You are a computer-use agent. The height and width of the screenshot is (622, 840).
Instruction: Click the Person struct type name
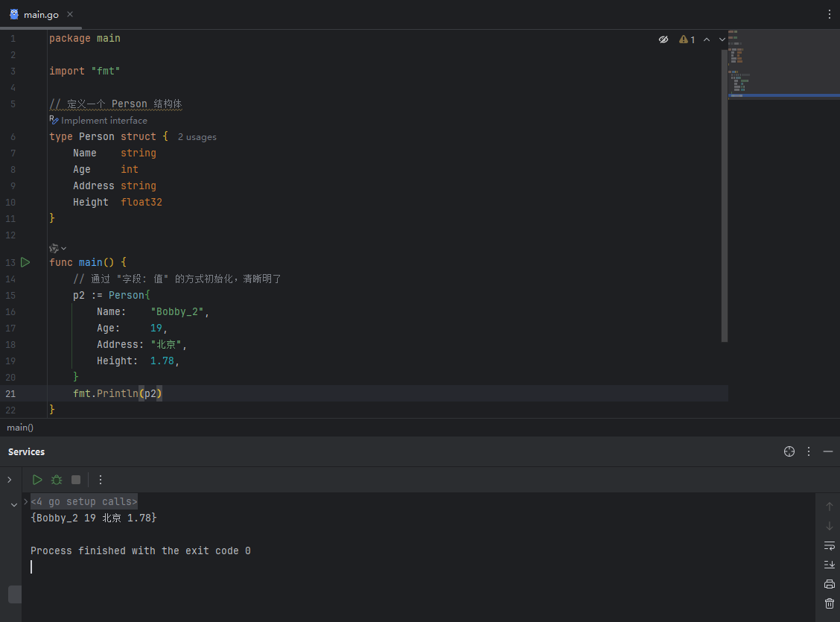[x=96, y=136]
